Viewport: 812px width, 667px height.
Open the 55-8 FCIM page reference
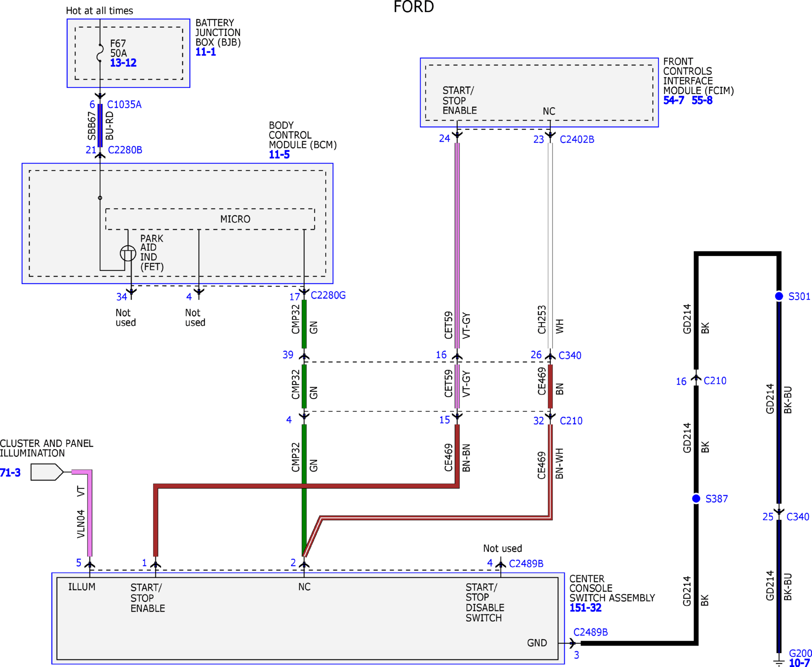point(702,101)
